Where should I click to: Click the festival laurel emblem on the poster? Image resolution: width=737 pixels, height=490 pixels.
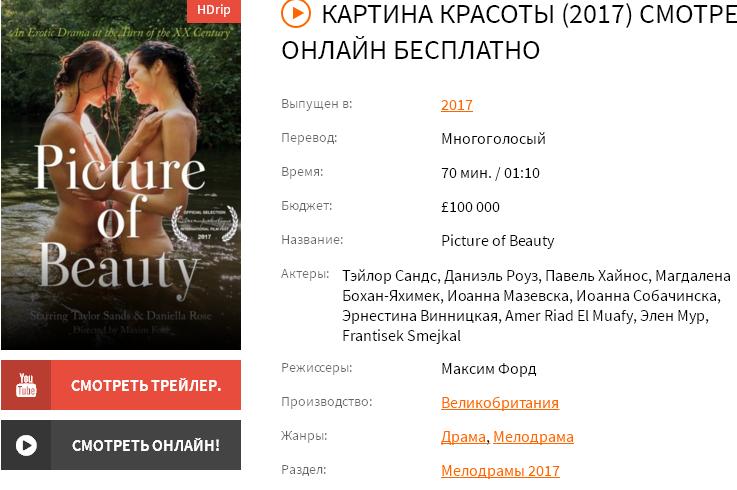[x=204, y=223]
